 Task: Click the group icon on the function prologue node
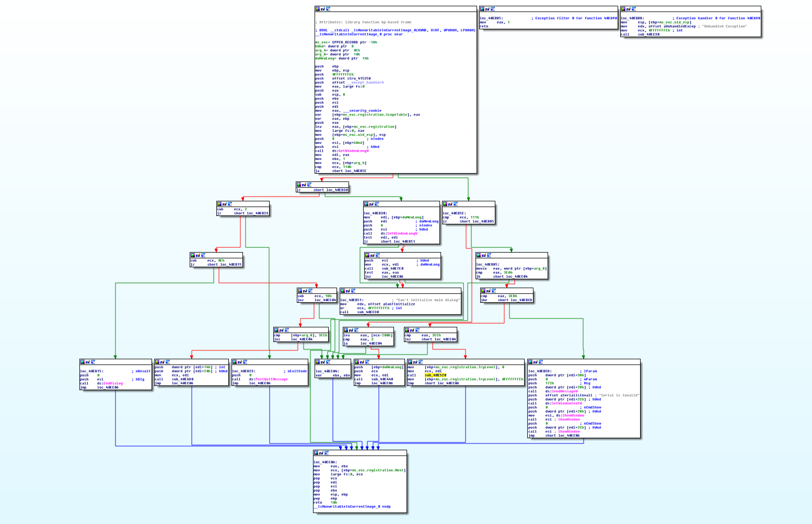[328, 9]
